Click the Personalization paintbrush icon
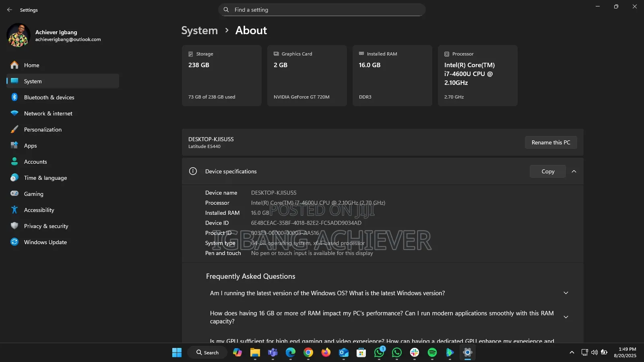644x362 pixels. click(x=14, y=129)
